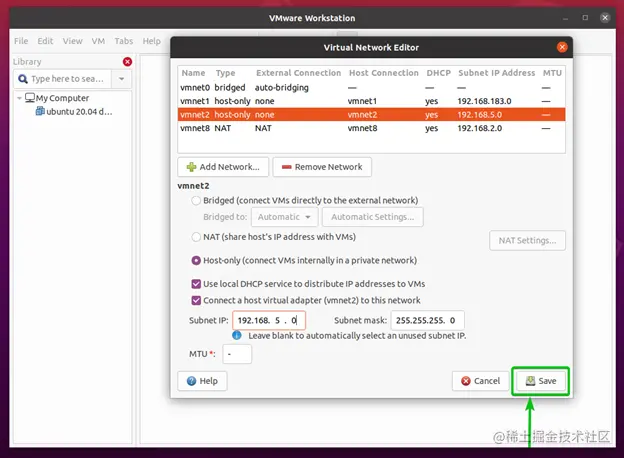Sort by the Type column header

click(226, 73)
